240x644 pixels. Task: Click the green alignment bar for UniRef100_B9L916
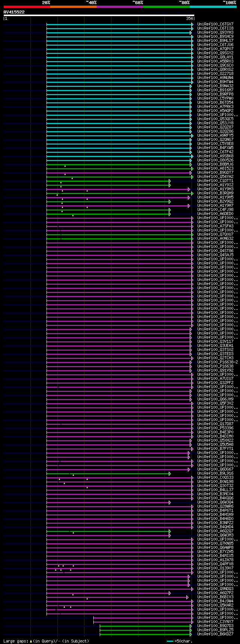[108, 474]
